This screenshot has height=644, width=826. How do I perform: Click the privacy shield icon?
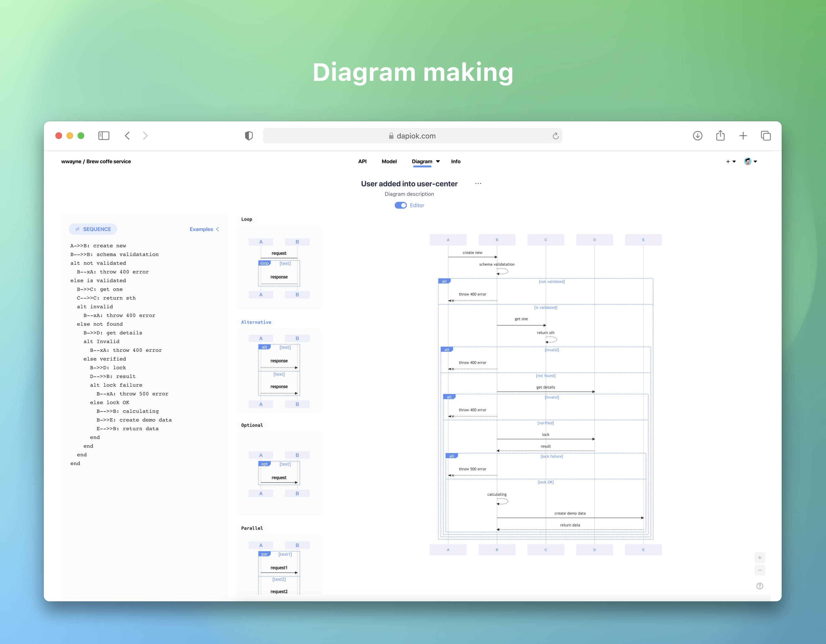point(249,136)
